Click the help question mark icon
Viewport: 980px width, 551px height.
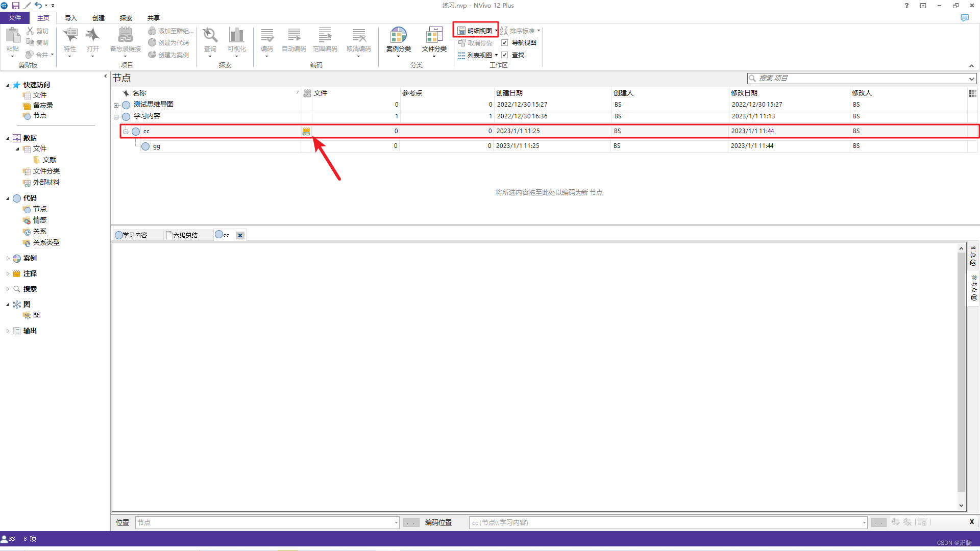906,6
